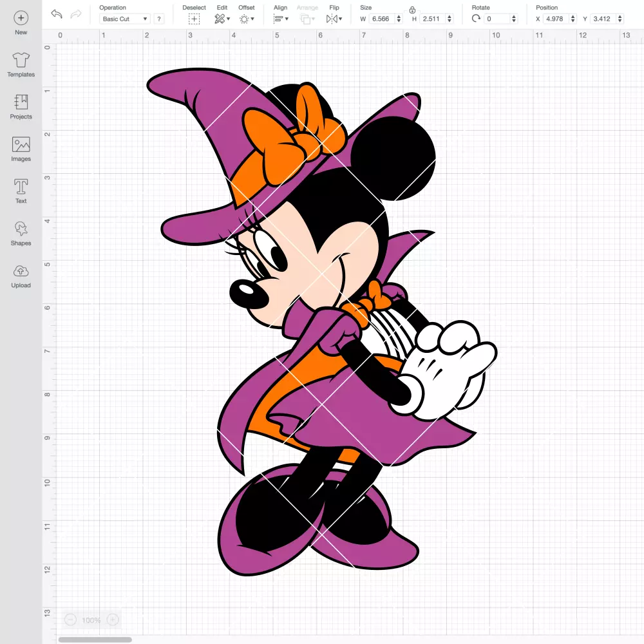The image size is (644, 644).
Task: Open the Operation Basic Cut dropdown
Action: click(125, 19)
